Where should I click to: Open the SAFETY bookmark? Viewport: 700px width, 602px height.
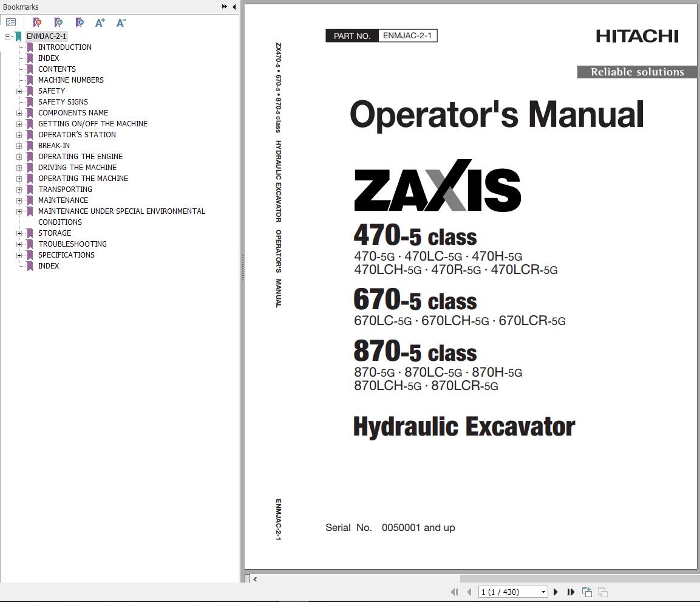tap(52, 91)
